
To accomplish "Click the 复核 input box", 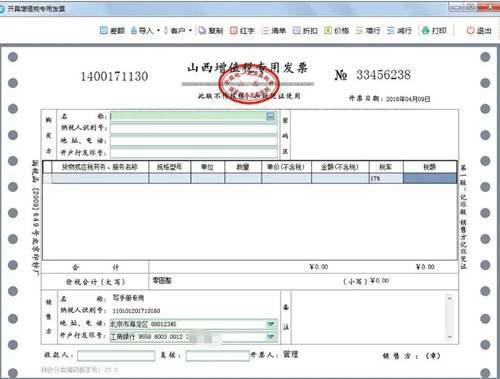I will [218, 356].
